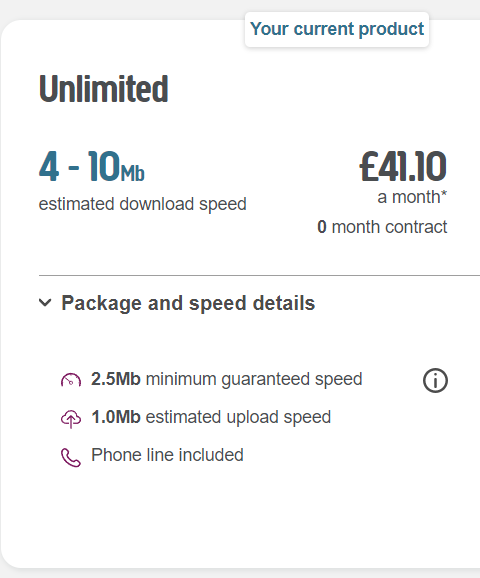Click the Phone line included text
Image resolution: width=480 pixels, height=578 pixels.
pos(167,455)
